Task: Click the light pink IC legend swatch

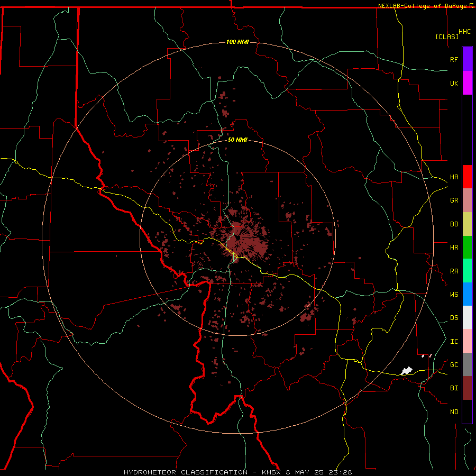Action: coord(467,341)
